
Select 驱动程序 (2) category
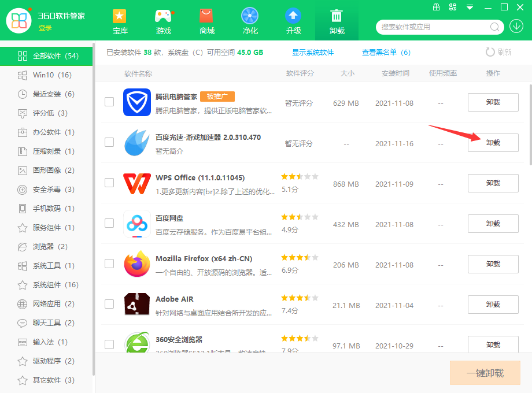[x=46, y=361]
